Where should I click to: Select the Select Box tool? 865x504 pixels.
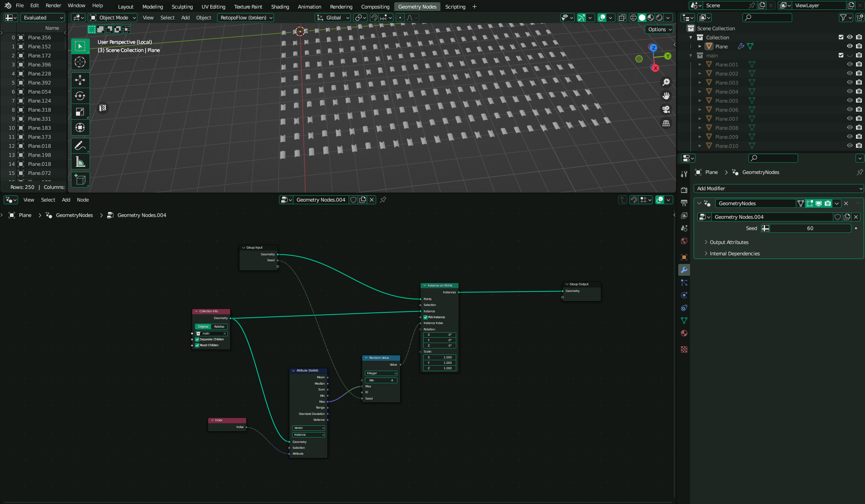(80, 47)
